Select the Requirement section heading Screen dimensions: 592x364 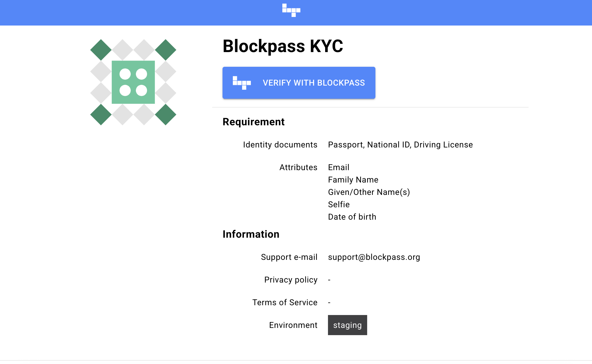253,122
